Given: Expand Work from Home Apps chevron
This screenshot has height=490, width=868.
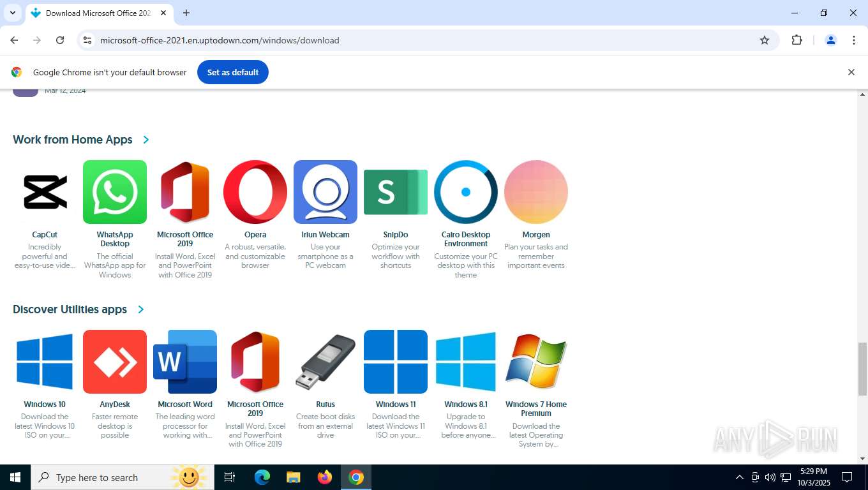Looking at the screenshot, I should click(146, 140).
